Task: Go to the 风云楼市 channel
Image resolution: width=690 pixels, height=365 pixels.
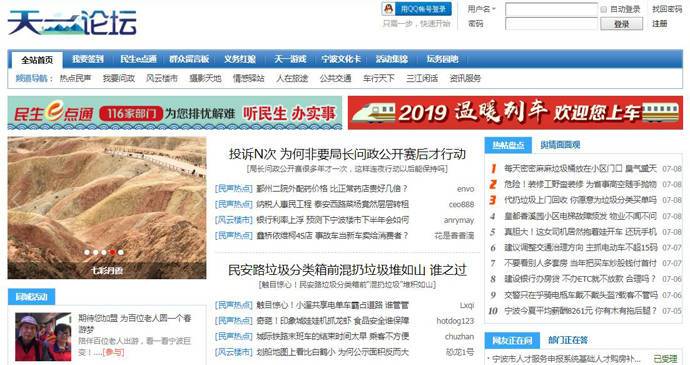Action: pyautogui.click(x=161, y=78)
